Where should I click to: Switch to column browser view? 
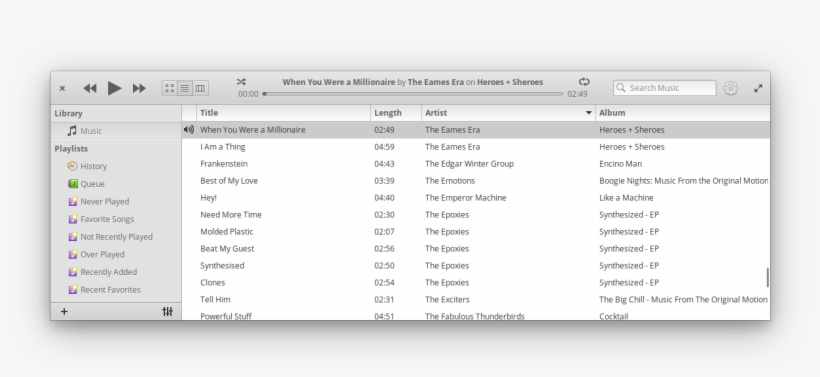pyautogui.click(x=200, y=88)
